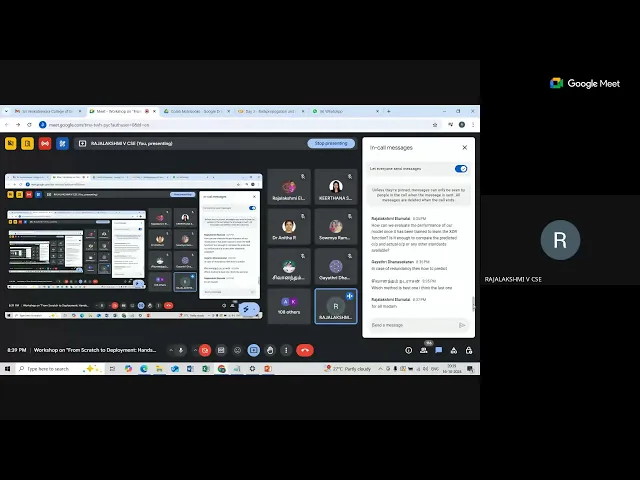Open the tab search chevron in Chrome
Image resolution: width=640 pixels, height=480 pixels.
(x=6, y=111)
